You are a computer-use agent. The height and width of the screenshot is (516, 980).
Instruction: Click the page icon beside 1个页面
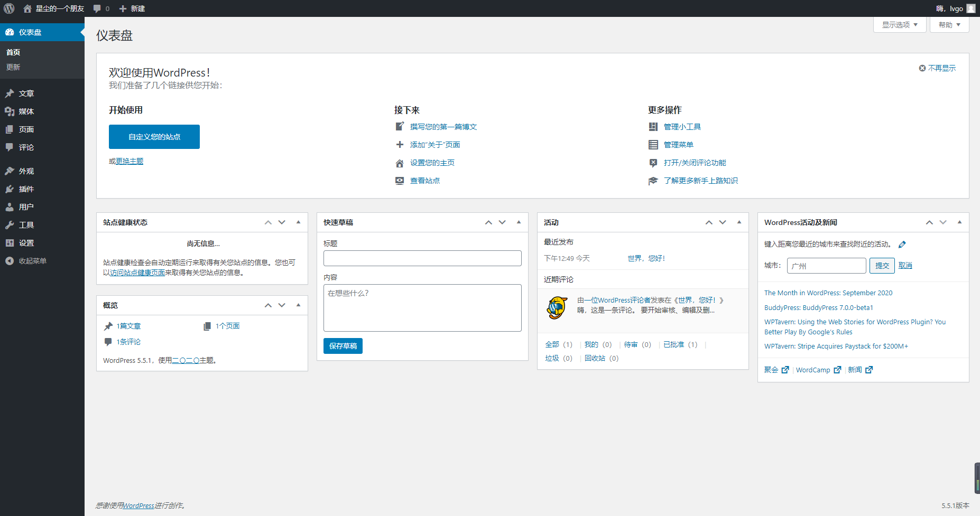click(207, 326)
